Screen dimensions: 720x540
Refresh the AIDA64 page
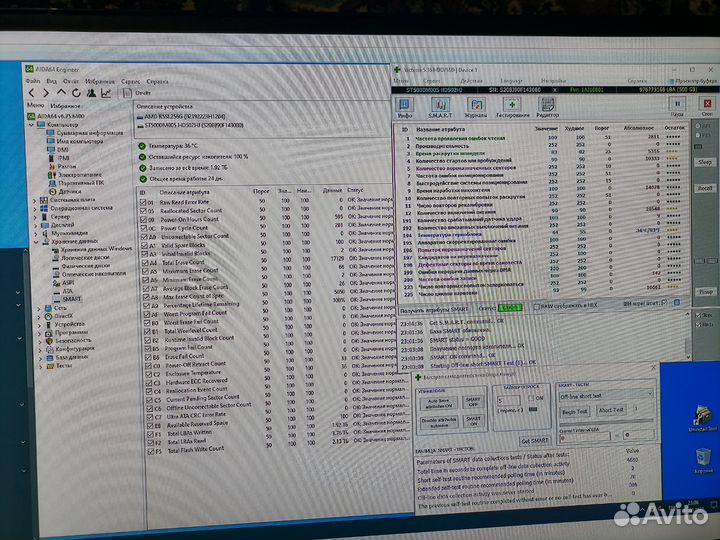click(76, 93)
